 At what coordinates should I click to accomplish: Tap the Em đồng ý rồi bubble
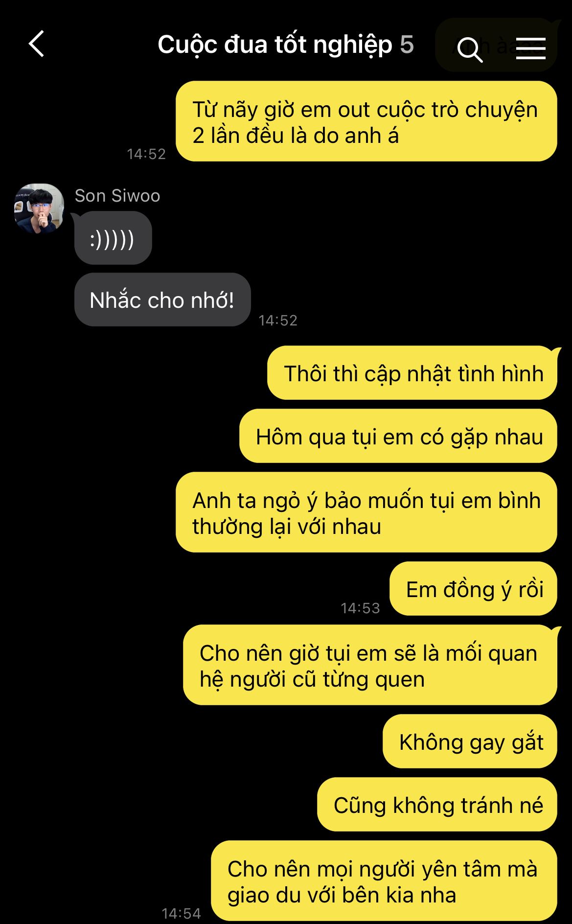[x=473, y=589]
